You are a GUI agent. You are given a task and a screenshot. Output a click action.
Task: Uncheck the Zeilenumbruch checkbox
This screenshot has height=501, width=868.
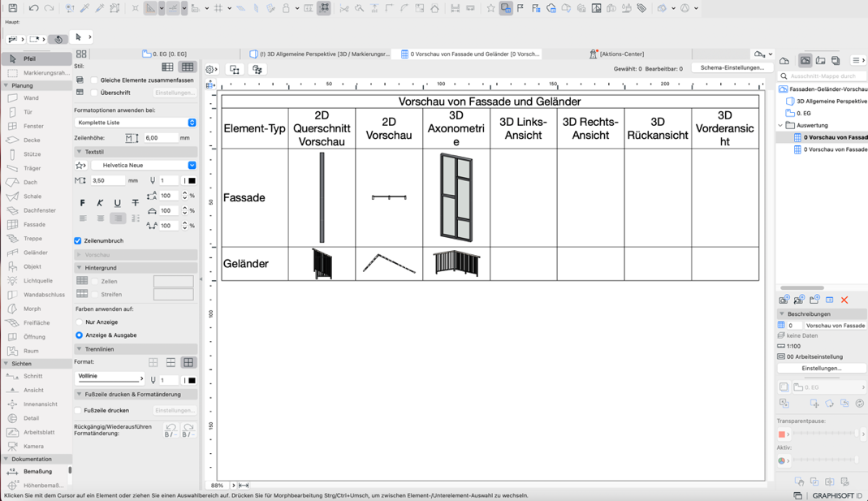pos(78,241)
